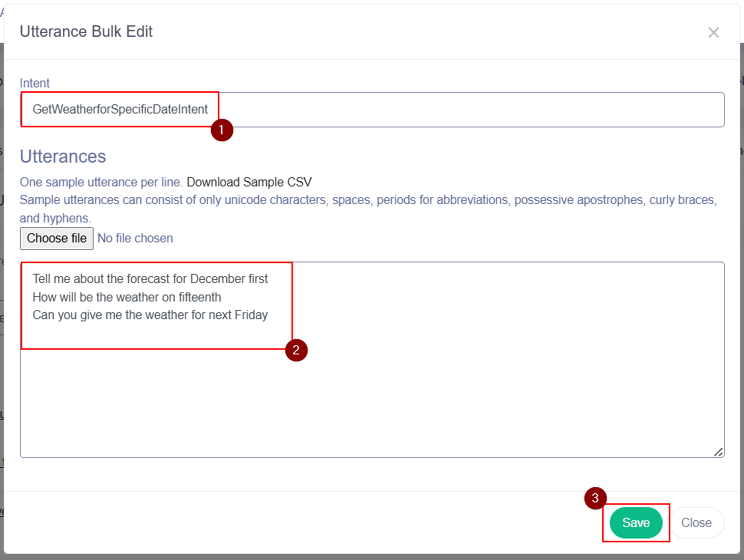Place cursor in 'Tell me about the forecast' line
The height and width of the screenshot is (560, 744).
click(150, 279)
